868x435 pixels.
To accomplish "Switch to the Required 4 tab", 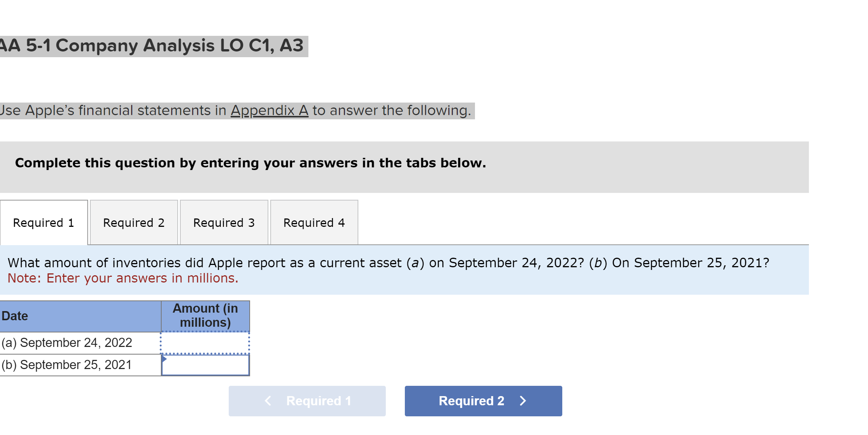I will (314, 222).
